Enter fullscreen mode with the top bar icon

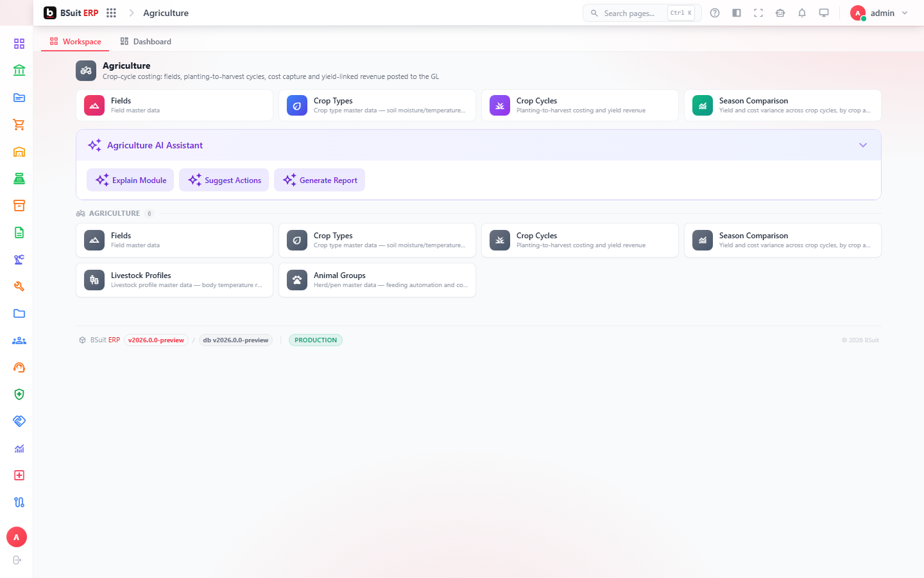click(758, 13)
